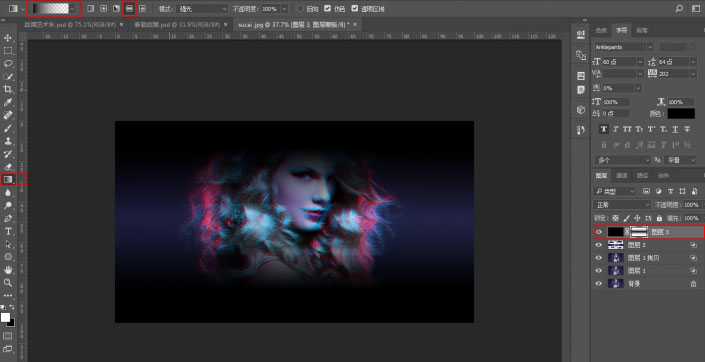This screenshot has height=362, width=705.
Task: Select the Eyedropper tool
Action: tap(8, 102)
